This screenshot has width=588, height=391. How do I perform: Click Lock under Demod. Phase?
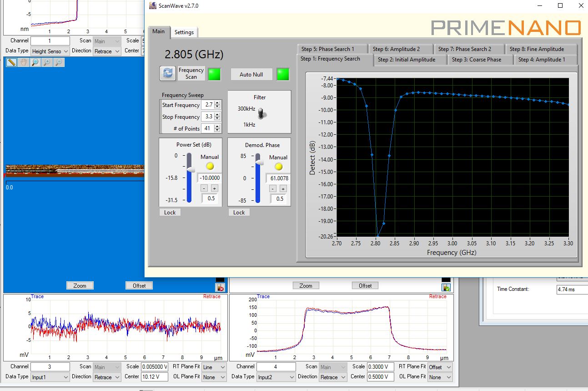[x=239, y=212]
